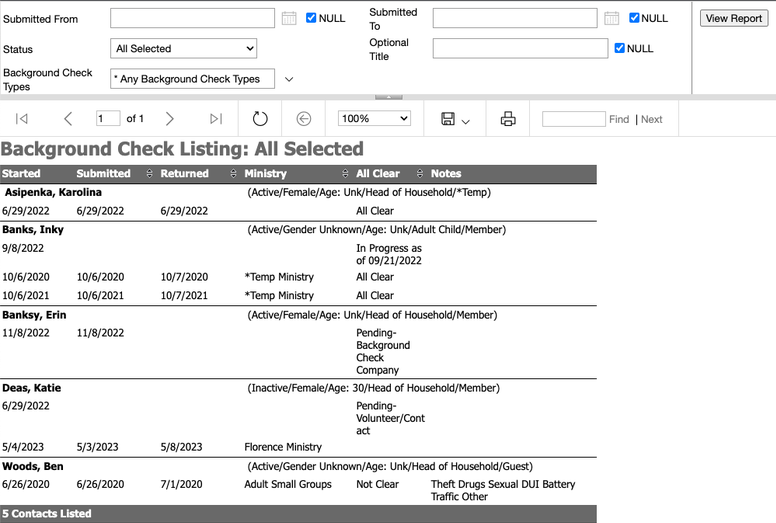Expand Background Check Types dropdown arrow
Viewport: 776px width, 523px height.
[x=289, y=79]
